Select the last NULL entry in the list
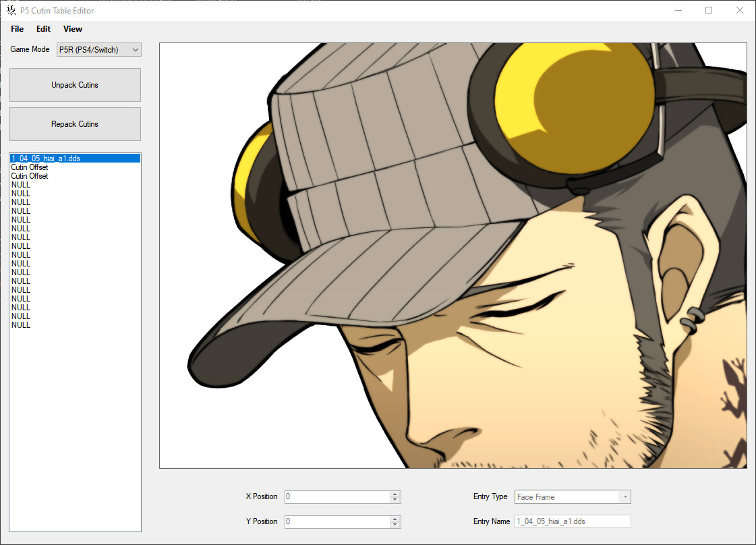 pos(20,324)
